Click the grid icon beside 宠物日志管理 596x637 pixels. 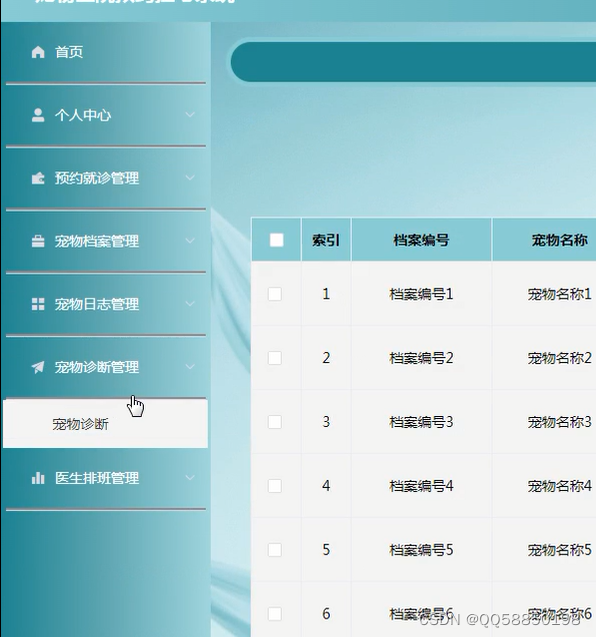38,304
